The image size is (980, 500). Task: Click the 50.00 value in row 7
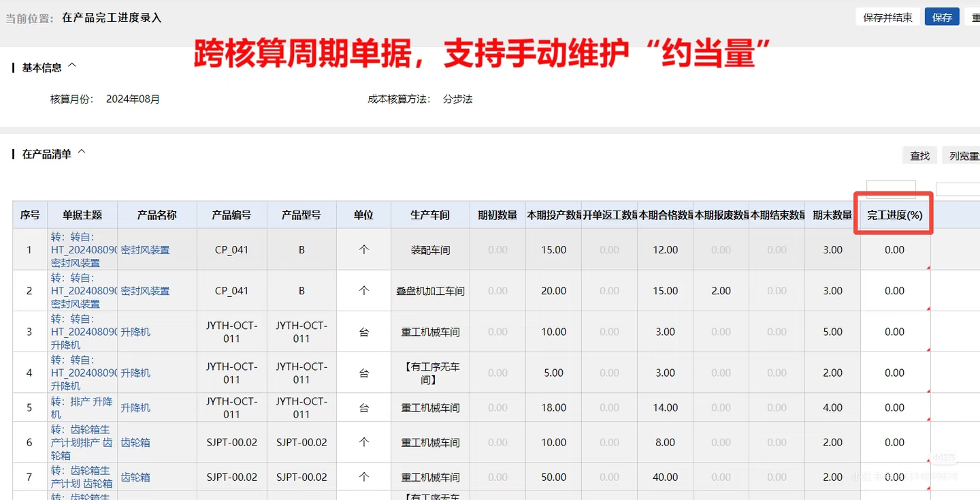[554, 477]
